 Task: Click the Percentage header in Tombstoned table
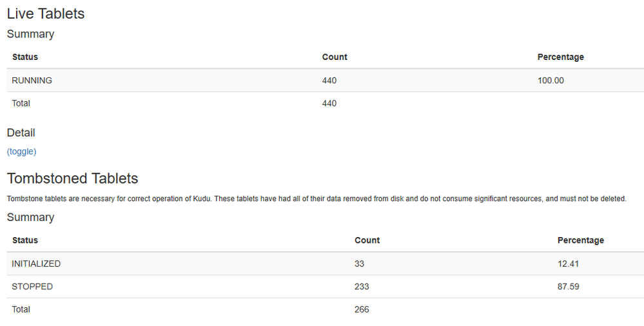pyautogui.click(x=580, y=240)
